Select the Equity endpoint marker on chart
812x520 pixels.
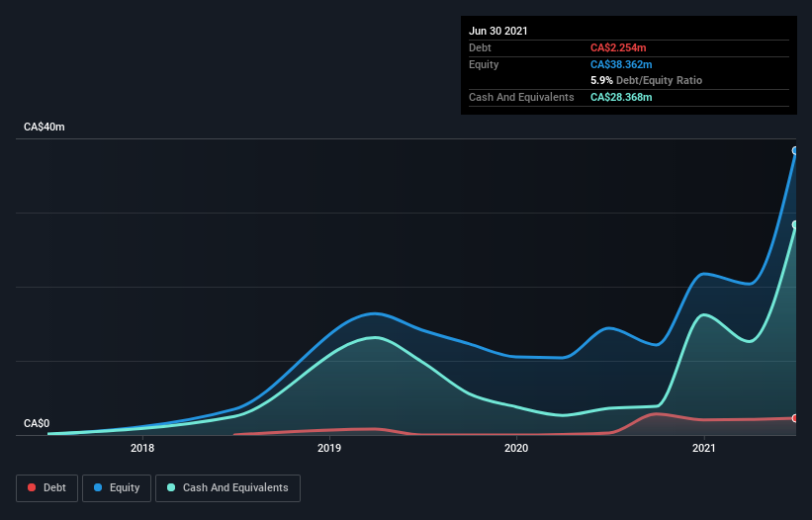[795, 150]
